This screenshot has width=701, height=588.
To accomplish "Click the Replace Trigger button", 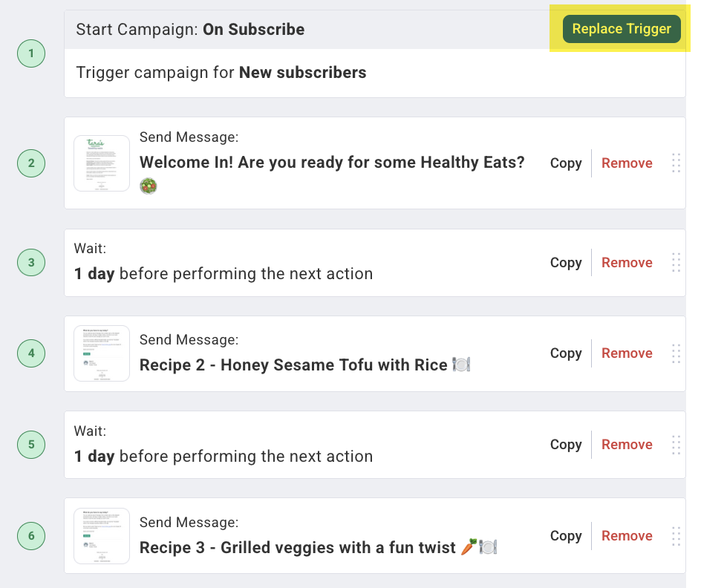I will point(622,29).
